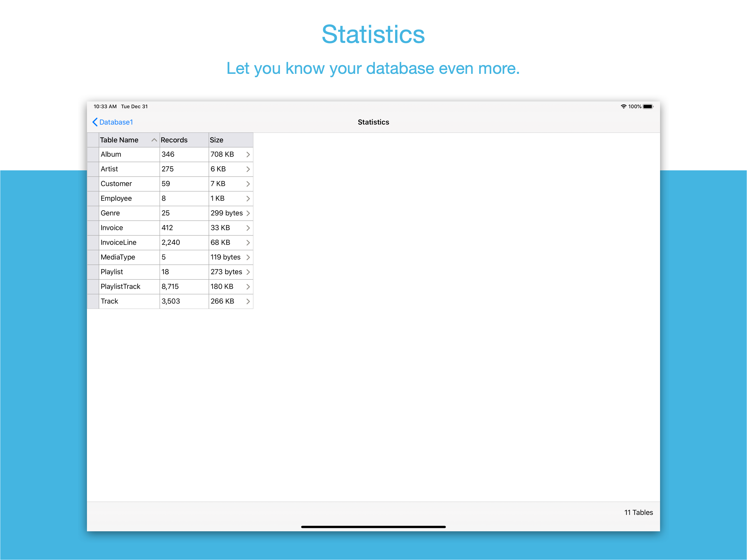Tap the battery indicator icon
The image size is (747, 560).
(648, 106)
